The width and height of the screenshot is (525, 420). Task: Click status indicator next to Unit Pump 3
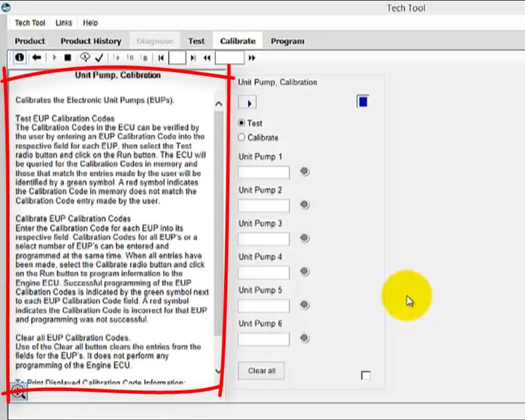click(305, 238)
